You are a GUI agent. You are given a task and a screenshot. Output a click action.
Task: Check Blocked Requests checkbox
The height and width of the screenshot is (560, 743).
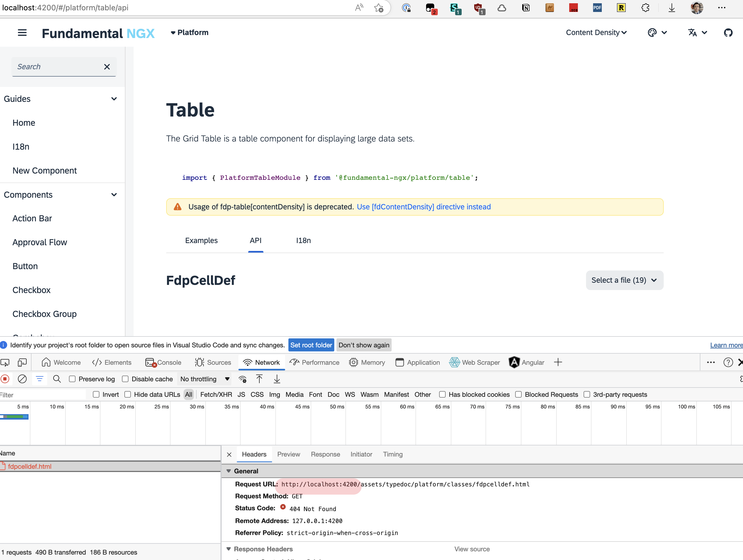point(518,394)
